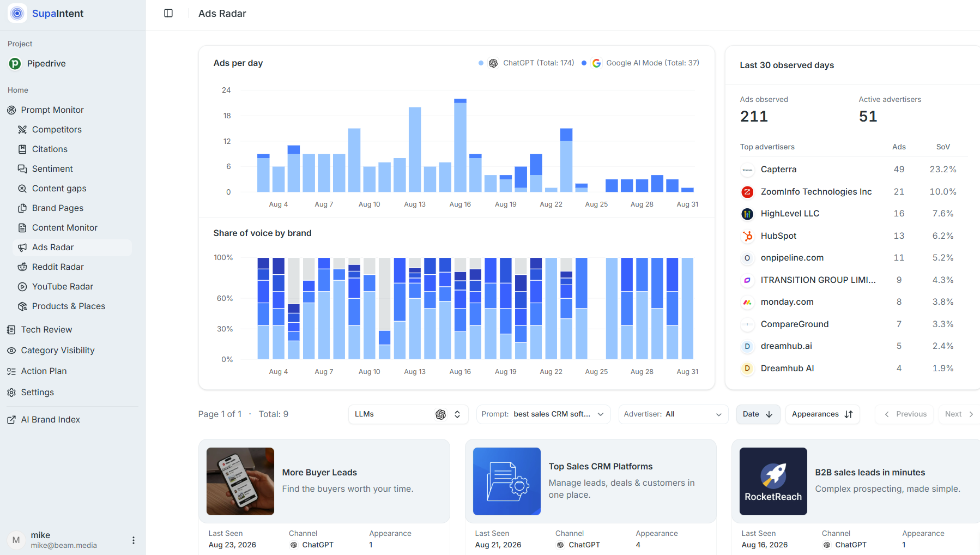Click the Category Visibility eye icon

click(11, 351)
